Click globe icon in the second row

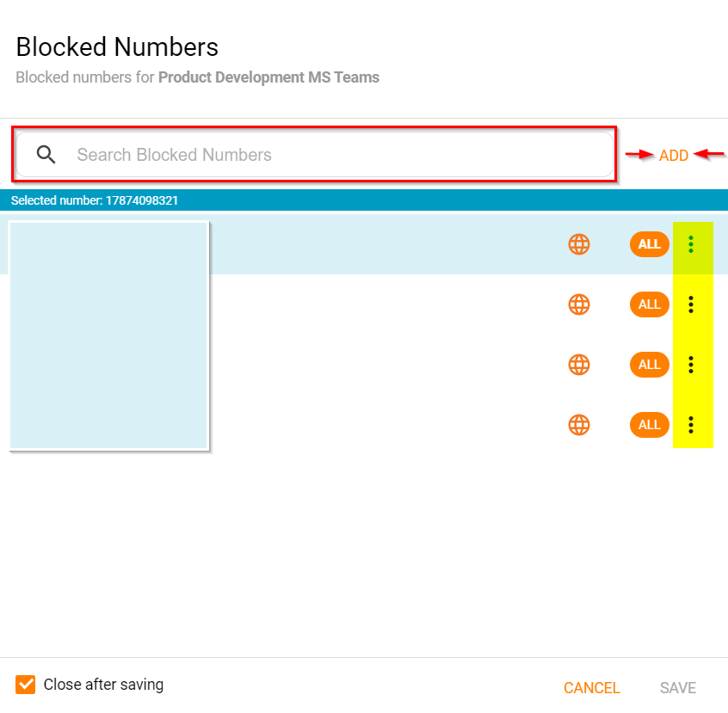click(x=579, y=304)
